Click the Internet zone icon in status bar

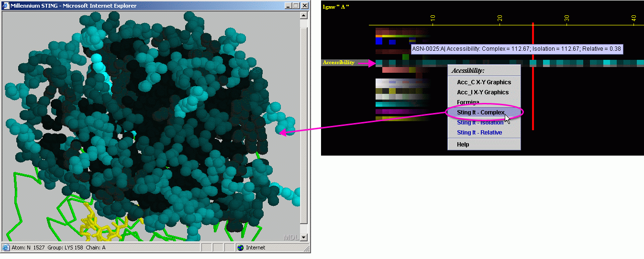coord(241,248)
